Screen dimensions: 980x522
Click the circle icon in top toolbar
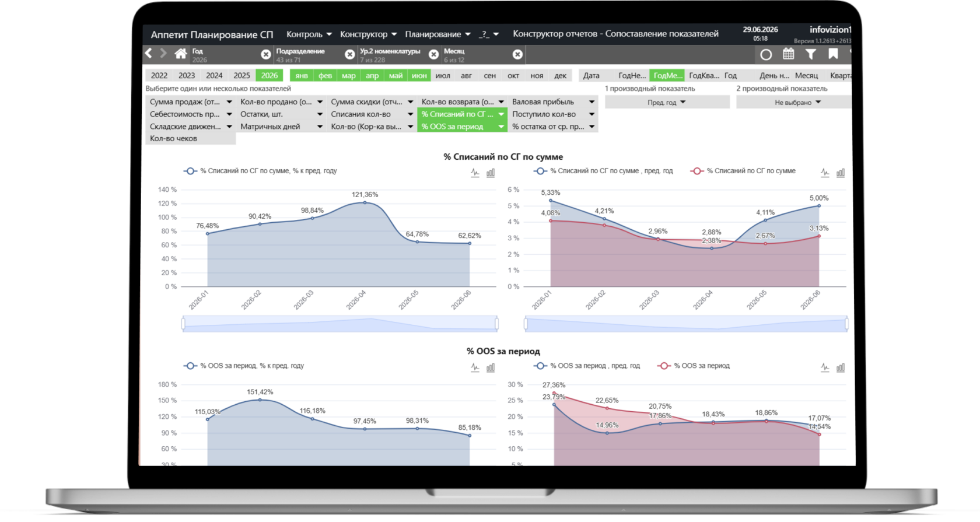click(766, 54)
